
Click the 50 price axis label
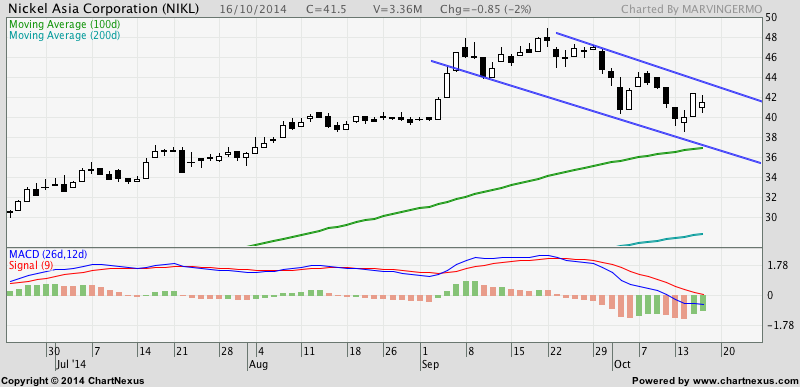771,18
